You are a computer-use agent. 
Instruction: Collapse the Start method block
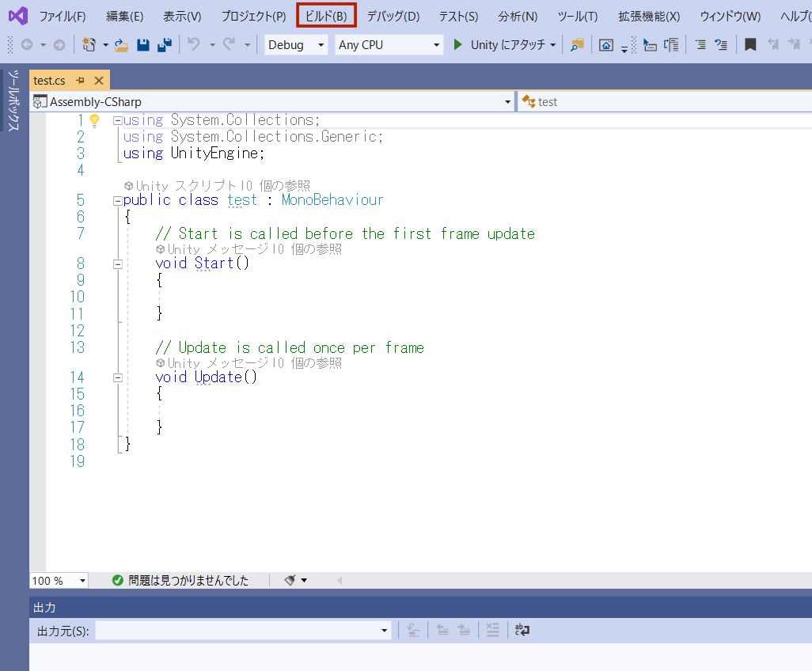pos(117,263)
